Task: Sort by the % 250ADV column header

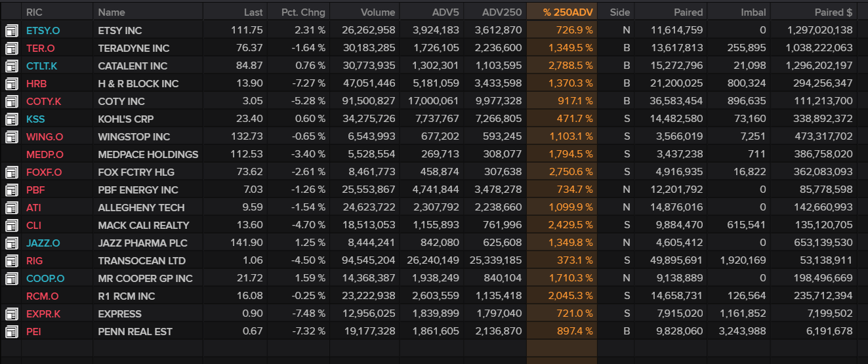Action: point(568,12)
